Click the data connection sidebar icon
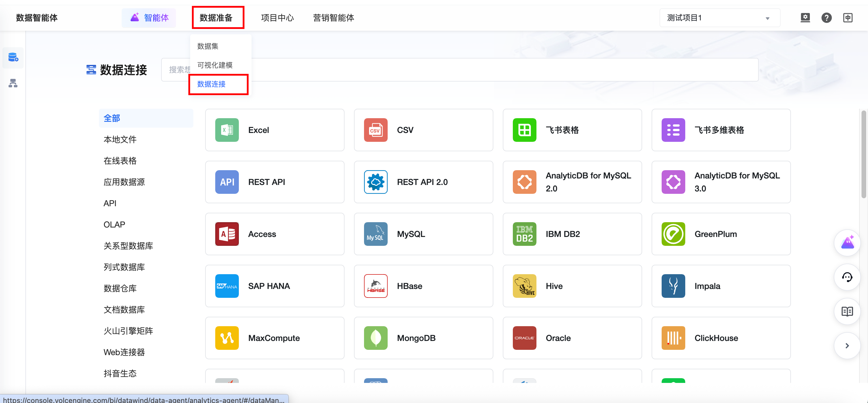 (13, 58)
